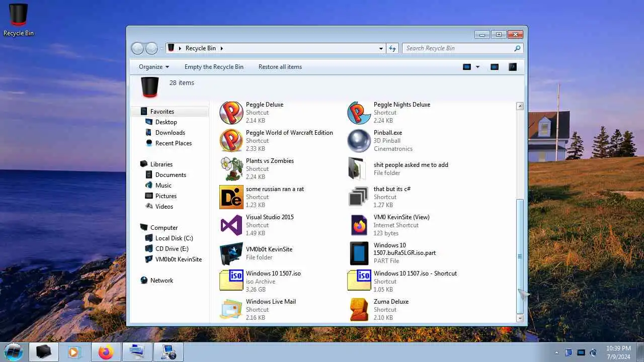This screenshot has height=362, width=644.
Task: Select the 'that but its c#' icon
Action: 359,197
